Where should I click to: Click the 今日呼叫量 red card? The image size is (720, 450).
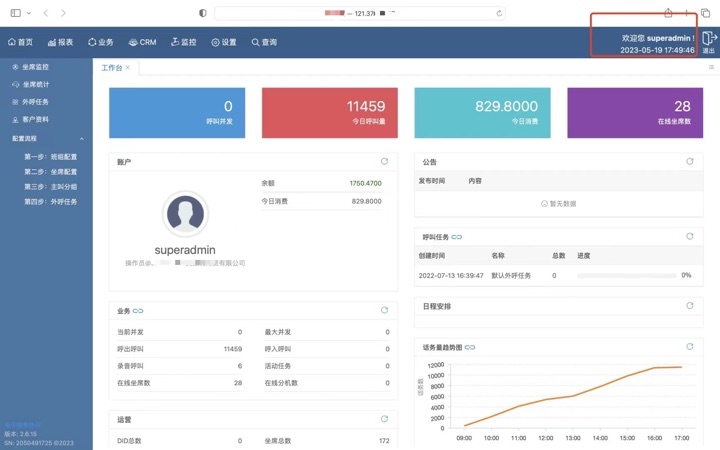coord(330,113)
